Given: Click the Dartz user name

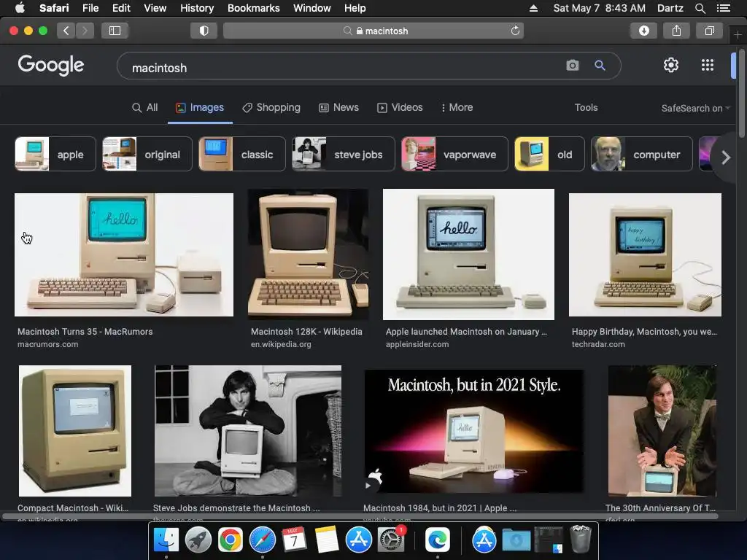Looking at the screenshot, I should (x=670, y=8).
